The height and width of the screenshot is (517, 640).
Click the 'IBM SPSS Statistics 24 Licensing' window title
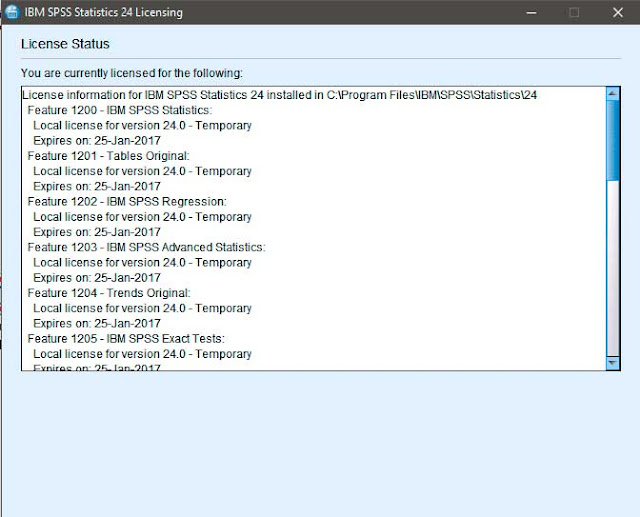(104, 12)
